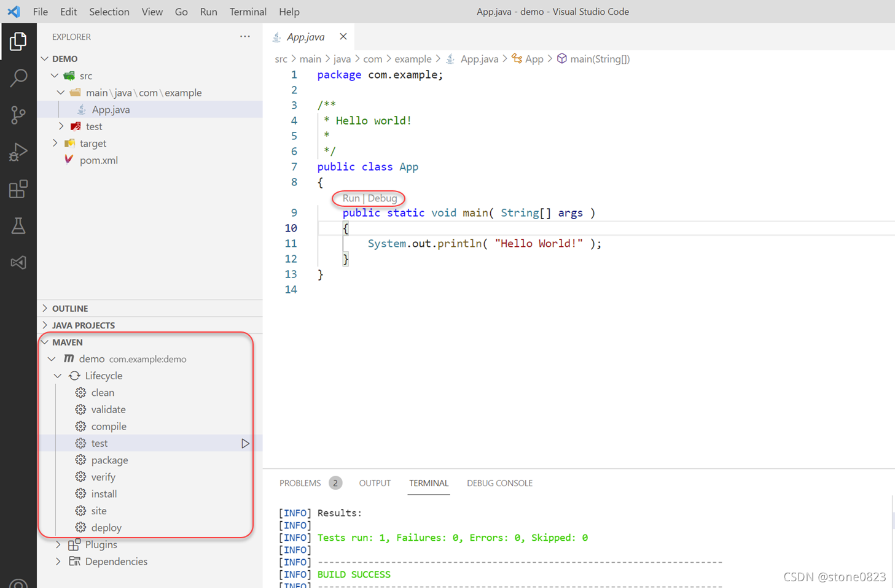Image resolution: width=895 pixels, height=588 pixels.
Task: Open the Explorer view in activity bar
Action: coord(18,41)
